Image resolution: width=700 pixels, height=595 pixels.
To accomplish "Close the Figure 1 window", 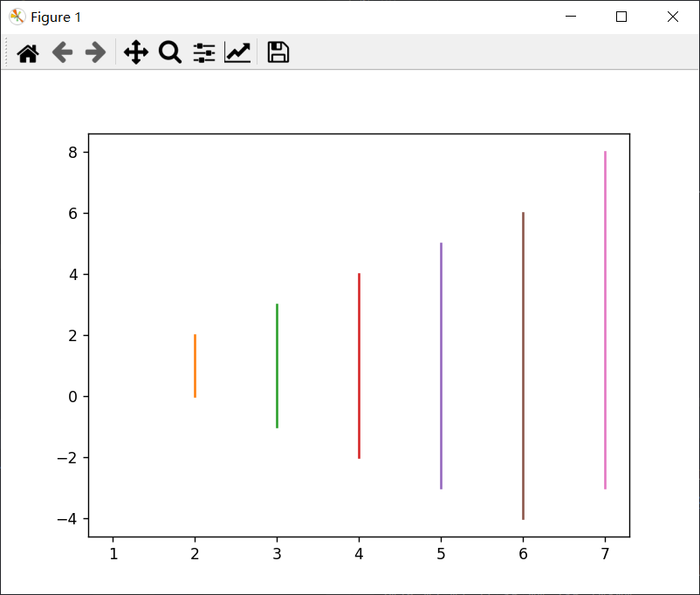I will (x=672, y=17).
